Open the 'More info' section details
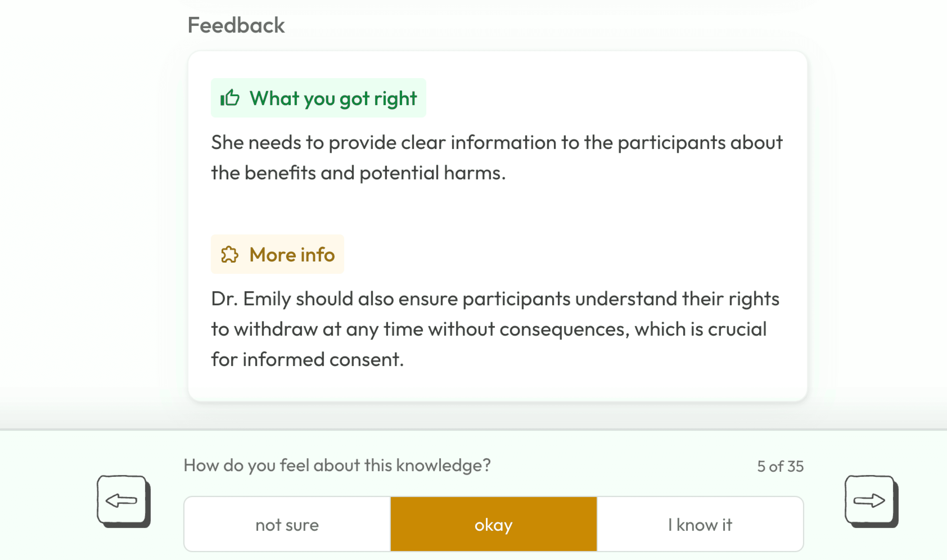The image size is (947, 560). (278, 255)
